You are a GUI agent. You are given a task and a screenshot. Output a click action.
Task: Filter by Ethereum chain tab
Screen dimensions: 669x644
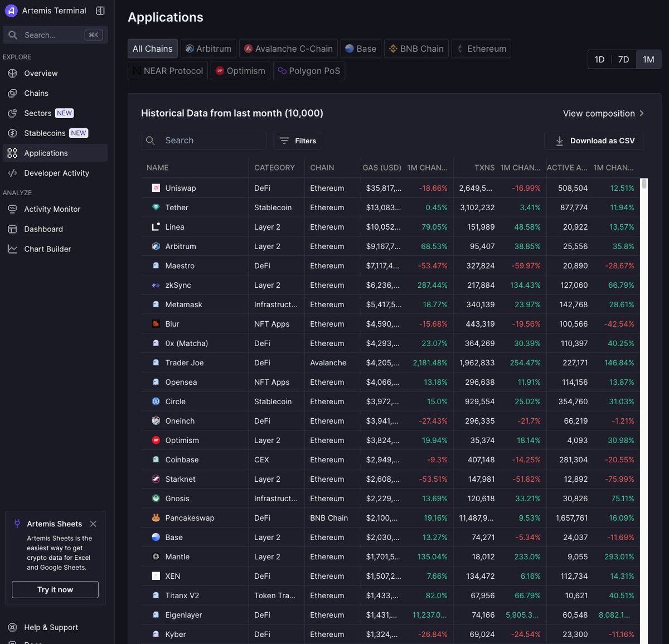(481, 49)
